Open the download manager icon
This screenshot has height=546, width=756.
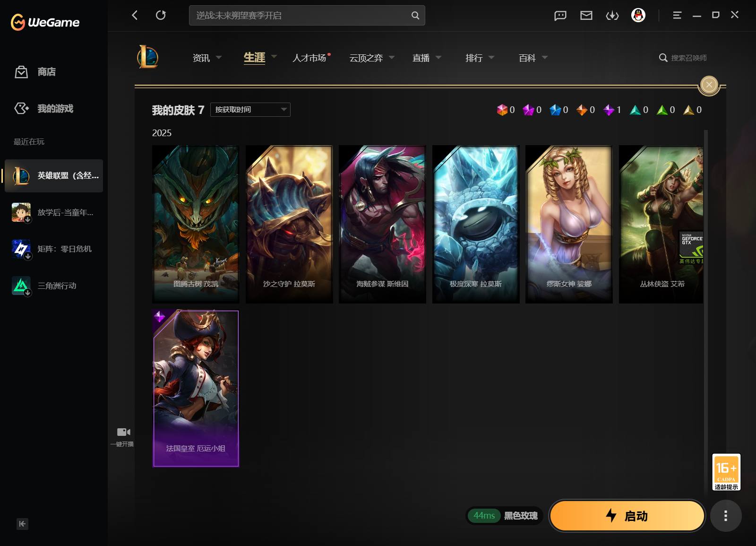point(612,16)
